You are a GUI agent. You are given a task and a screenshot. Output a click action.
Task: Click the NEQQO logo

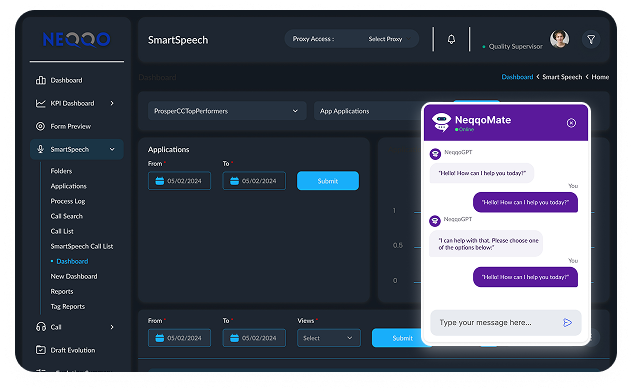point(77,39)
